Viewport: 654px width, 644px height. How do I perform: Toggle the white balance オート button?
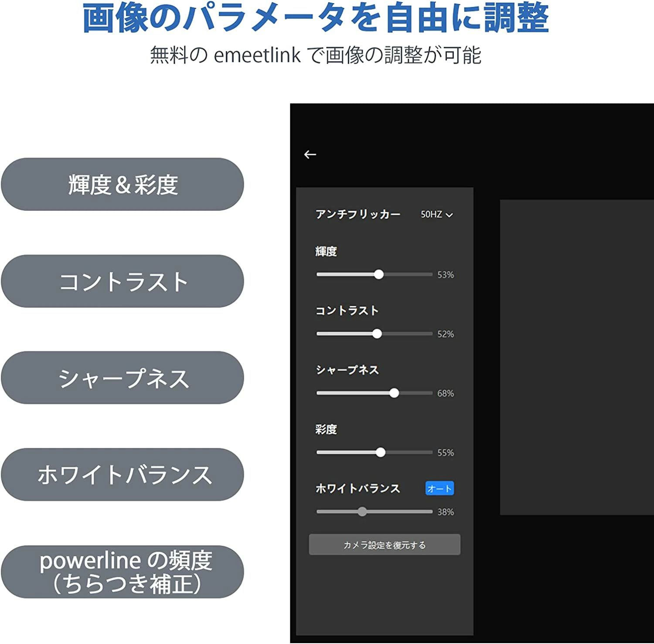pos(439,489)
